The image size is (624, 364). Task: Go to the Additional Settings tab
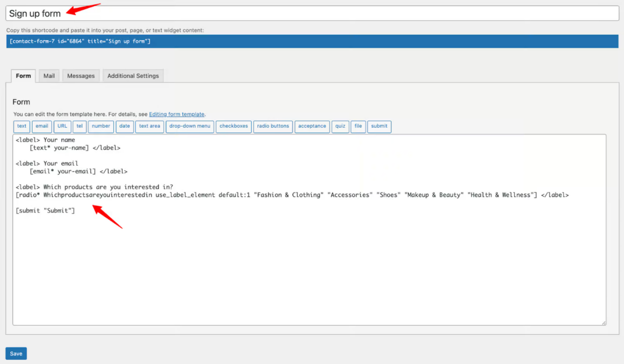pyautogui.click(x=133, y=76)
